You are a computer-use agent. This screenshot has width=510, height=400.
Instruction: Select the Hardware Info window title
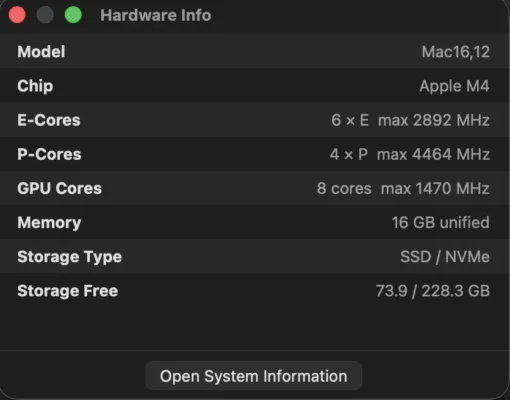156,15
